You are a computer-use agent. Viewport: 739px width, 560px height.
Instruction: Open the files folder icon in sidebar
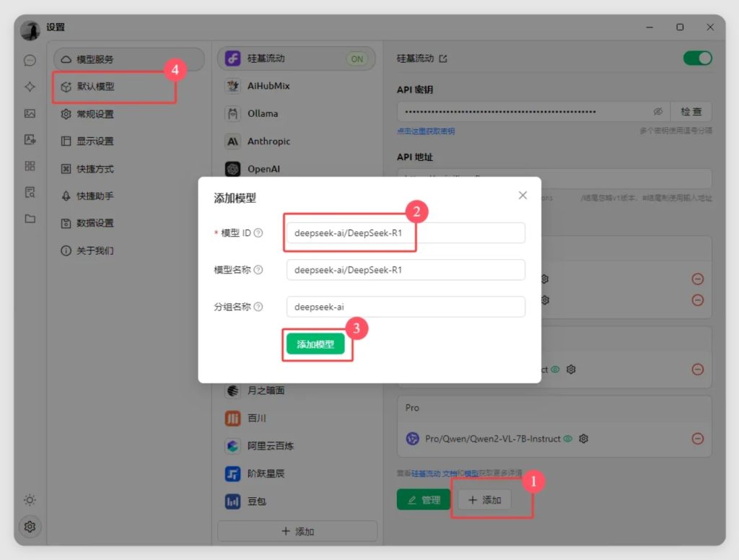pos(30,219)
